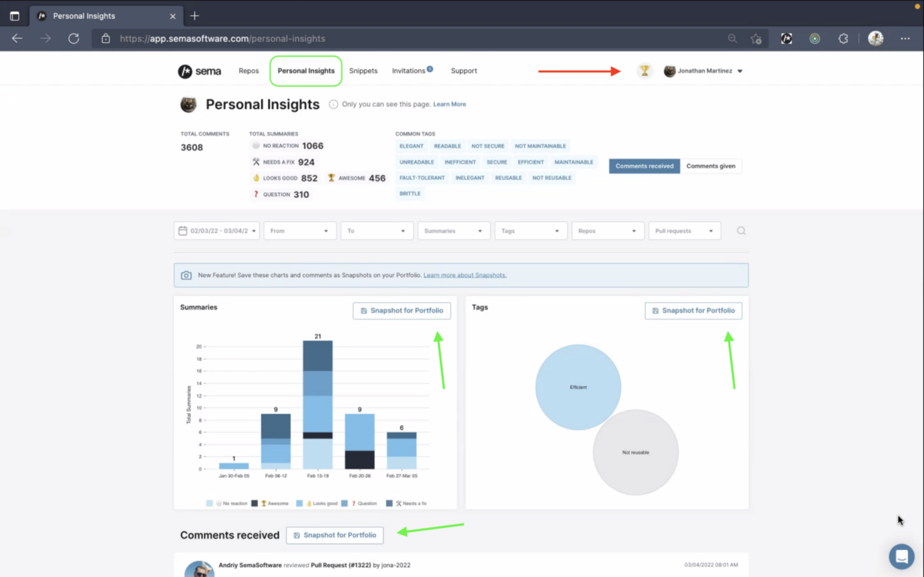Click the browser address bar URL
The width and height of the screenshot is (924, 577).
coord(222,38)
